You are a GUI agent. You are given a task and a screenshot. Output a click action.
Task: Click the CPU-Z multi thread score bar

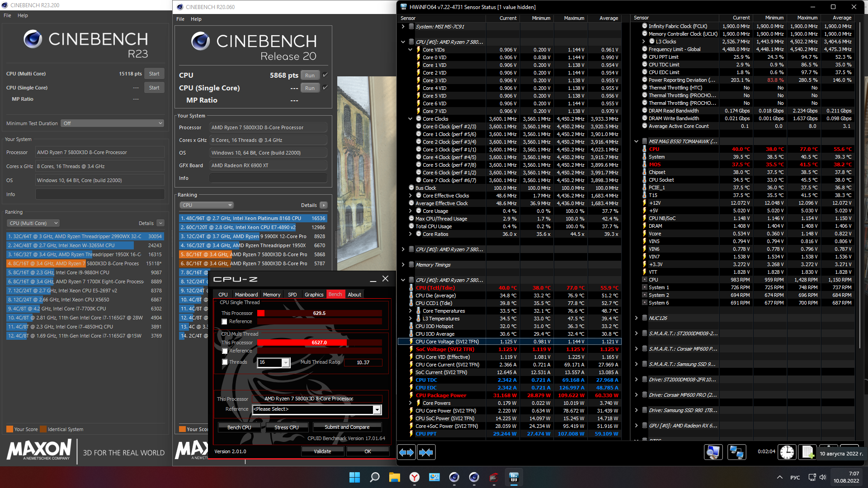(x=319, y=343)
